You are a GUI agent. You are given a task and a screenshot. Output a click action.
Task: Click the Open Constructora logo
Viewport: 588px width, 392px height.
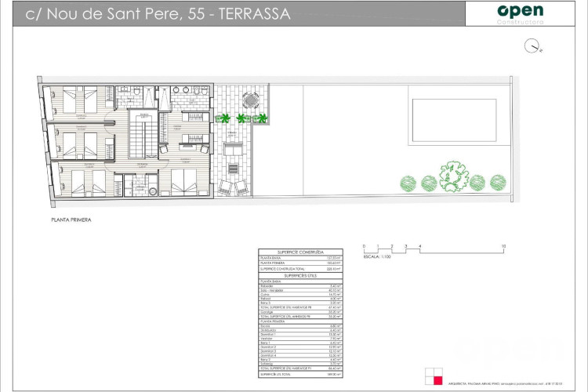520,13
